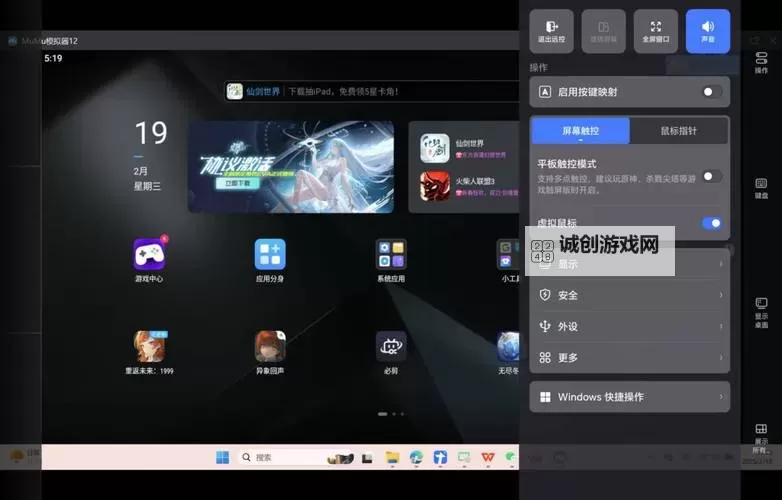This screenshot has height=500, width=782.
Task: Enable the 启用按键映射 switch
Action: pos(711,92)
